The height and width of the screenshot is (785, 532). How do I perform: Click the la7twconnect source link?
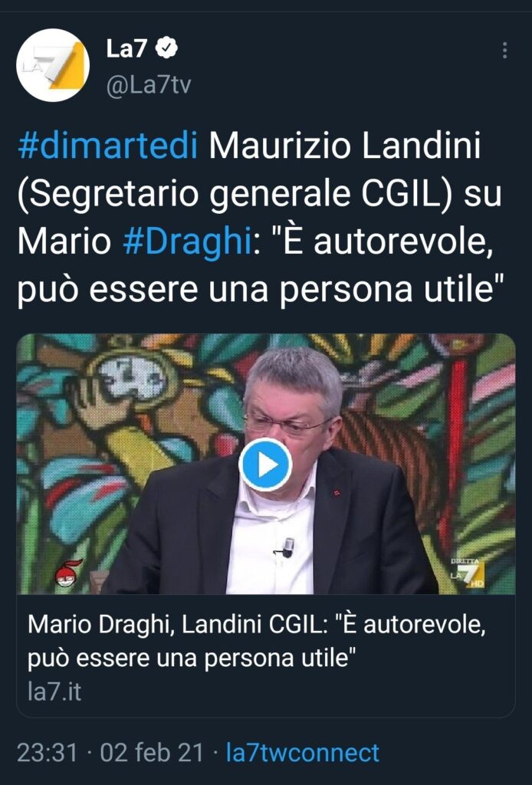[x=303, y=753]
